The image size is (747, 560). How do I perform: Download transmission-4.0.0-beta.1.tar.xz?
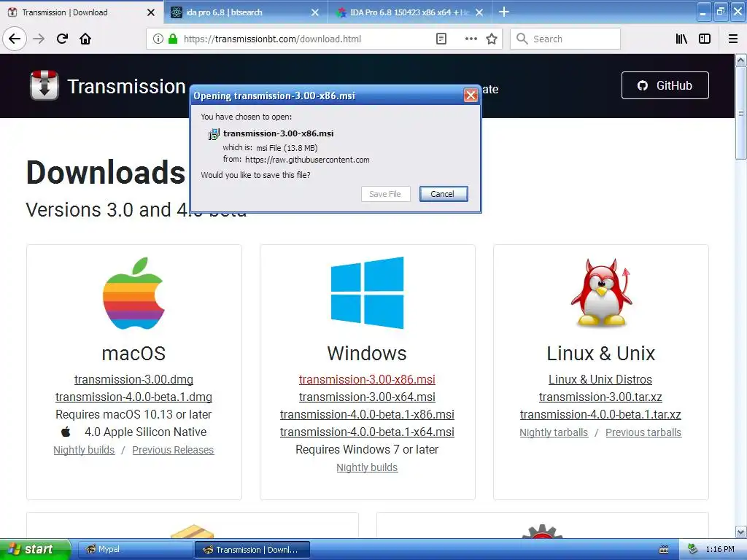point(600,415)
